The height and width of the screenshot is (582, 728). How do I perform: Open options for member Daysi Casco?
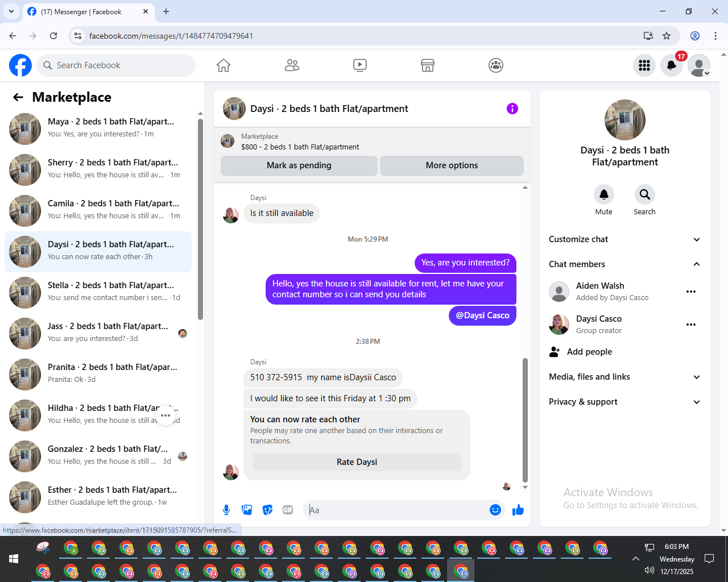point(691,325)
